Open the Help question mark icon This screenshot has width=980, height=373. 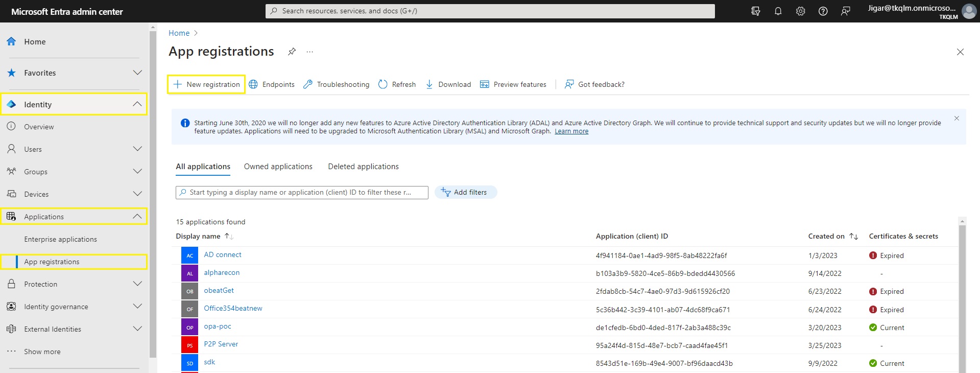coord(823,11)
